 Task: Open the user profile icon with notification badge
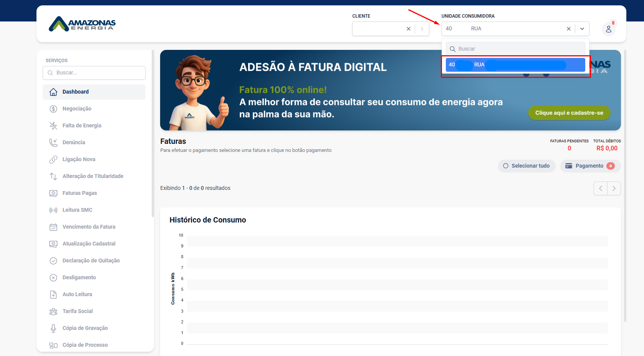click(x=608, y=29)
